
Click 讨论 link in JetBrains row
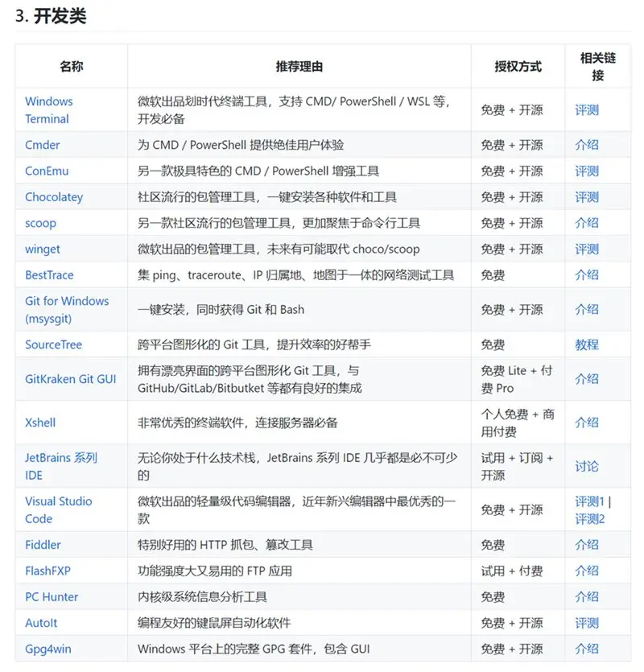[x=587, y=466]
